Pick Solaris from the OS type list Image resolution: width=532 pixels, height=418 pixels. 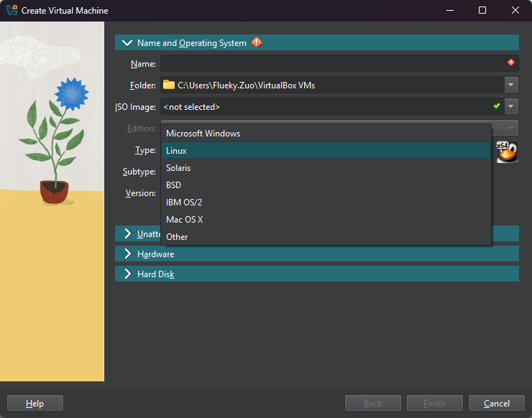[178, 168]
